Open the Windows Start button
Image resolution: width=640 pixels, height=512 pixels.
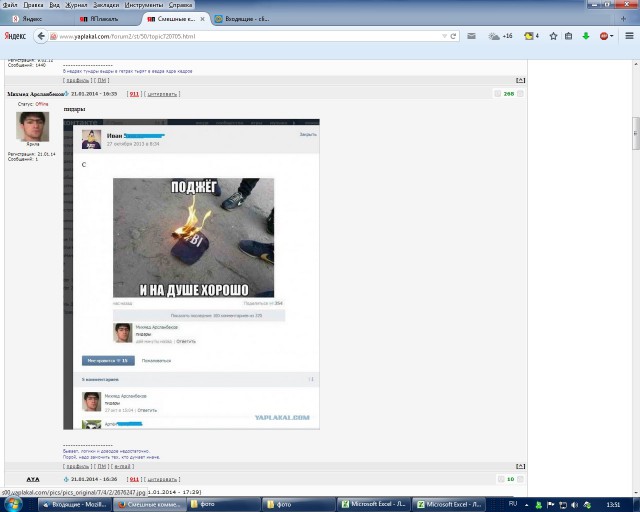click(12, 505)
